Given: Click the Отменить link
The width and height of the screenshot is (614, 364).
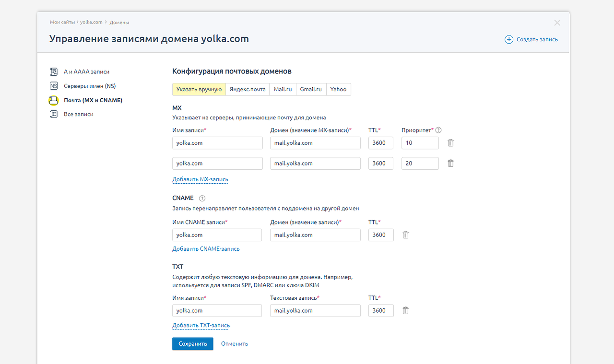Looking at the screenshot, I should click(235, 344).
